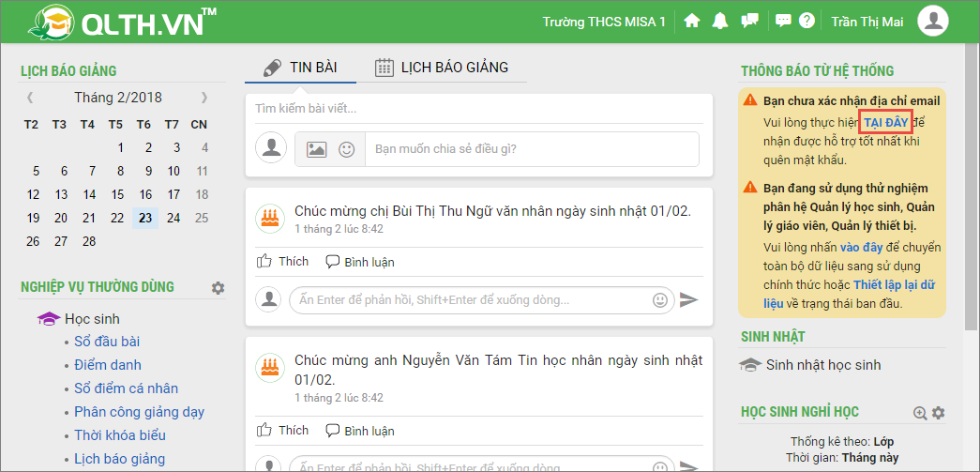Click the TẠI ĐÂY email confirmation link
980x472 pixels.
pyautogui.click(x=885, y=124)
